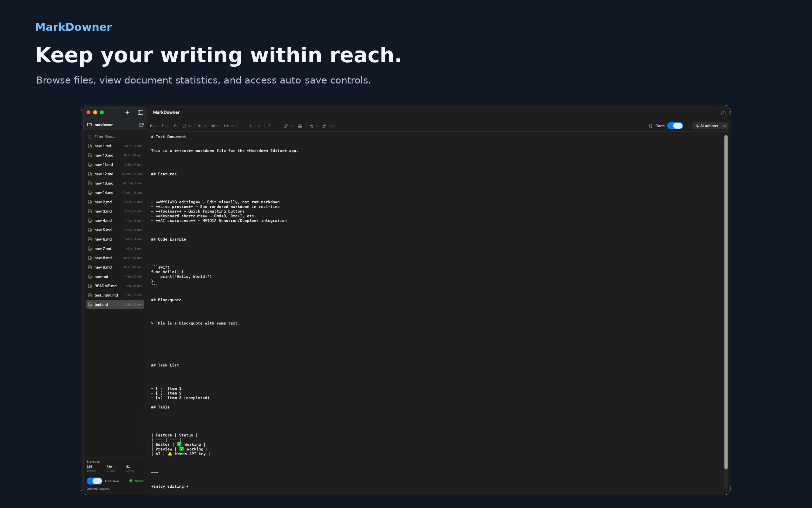812x508 pixels.
Task: Apply Heading 3 with the H3 button
Action: click(x=226, y=126)
